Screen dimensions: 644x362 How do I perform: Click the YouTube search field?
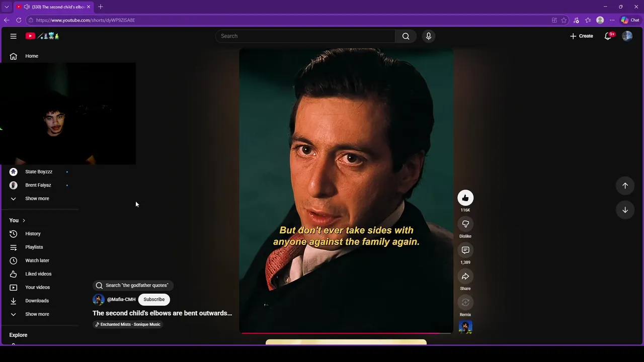(x=305, y=36)
